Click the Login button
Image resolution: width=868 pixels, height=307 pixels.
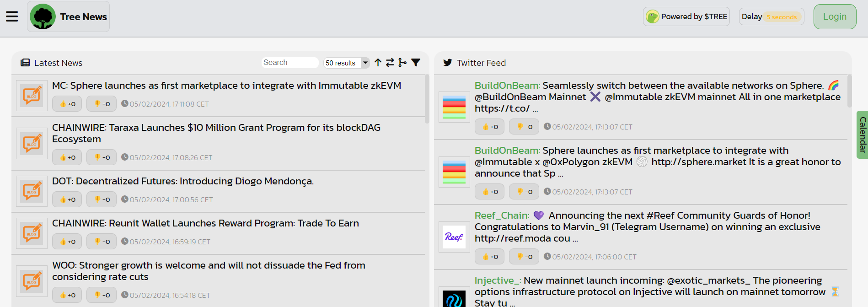pos(835,17)
